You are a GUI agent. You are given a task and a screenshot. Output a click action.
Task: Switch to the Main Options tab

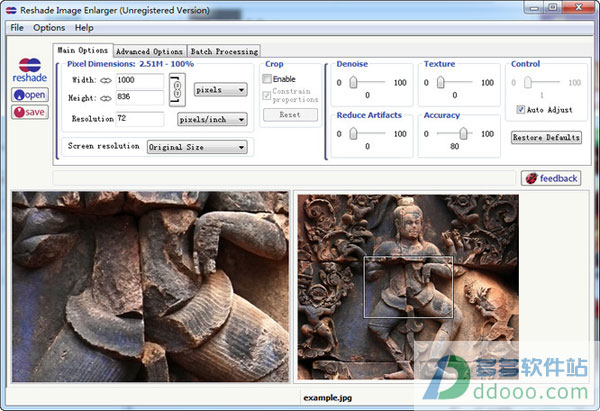[83, 50]
